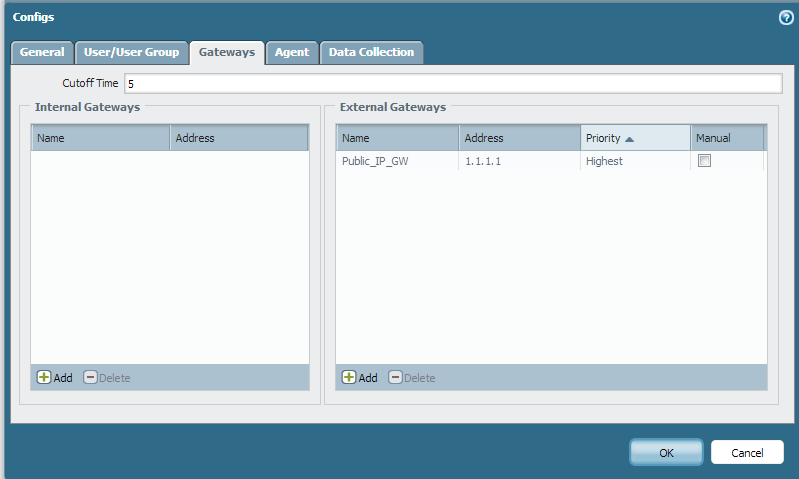Open the User/User Group tab
Image resolution: width=799 pixels, height=479 pixels.
pos(130,52)
